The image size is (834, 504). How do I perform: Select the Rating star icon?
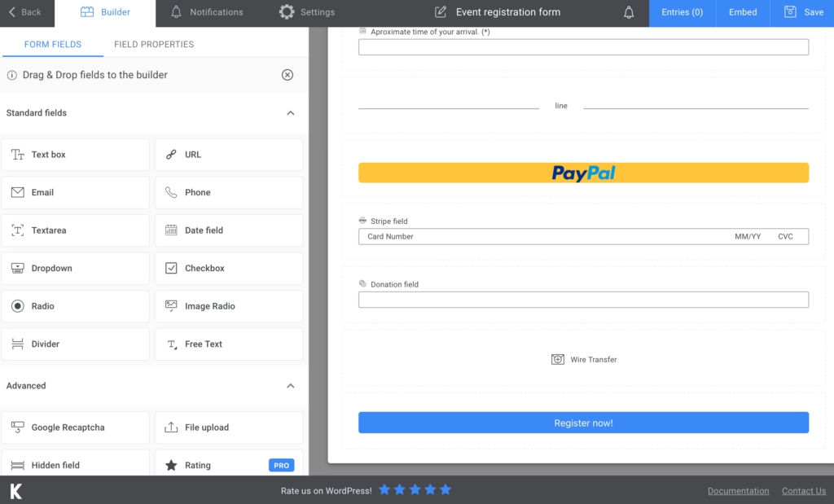(171, 465)
